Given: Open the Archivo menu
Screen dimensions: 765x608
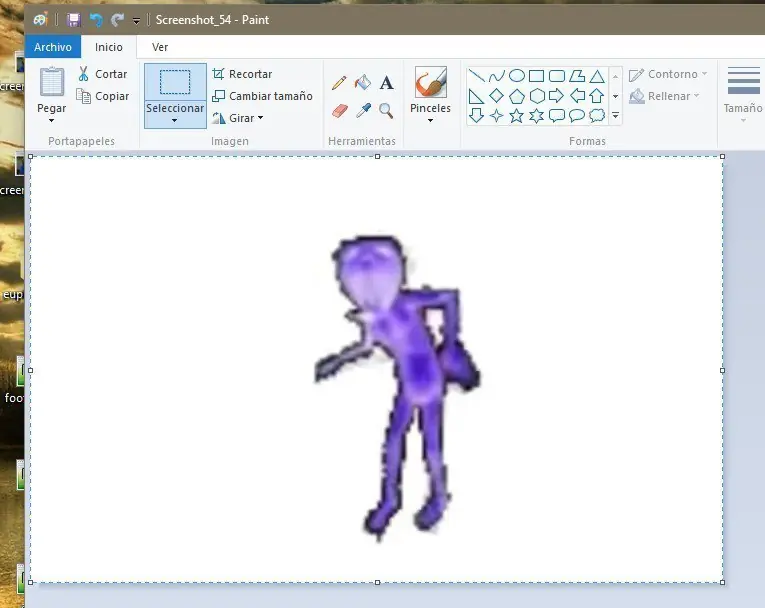Looking at the screenshot, I should point(53,47).
